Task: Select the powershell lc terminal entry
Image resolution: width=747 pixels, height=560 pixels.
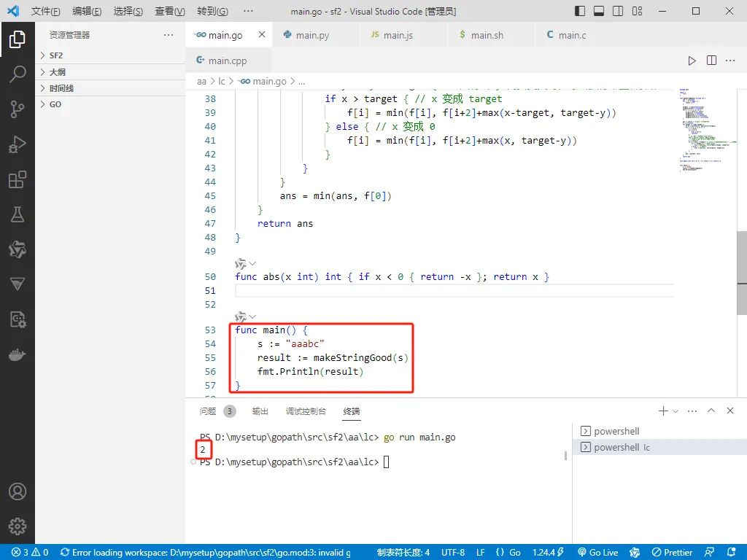Action: [659, 447]
